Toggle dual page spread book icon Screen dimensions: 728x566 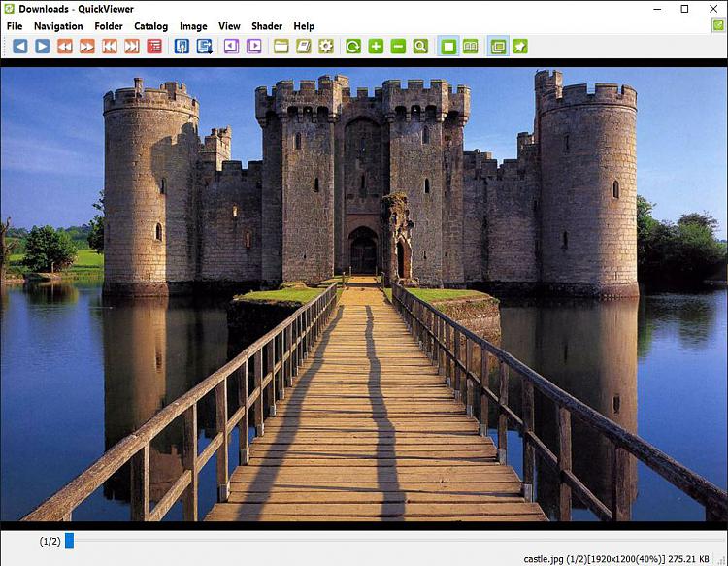[x=471, y=47]
